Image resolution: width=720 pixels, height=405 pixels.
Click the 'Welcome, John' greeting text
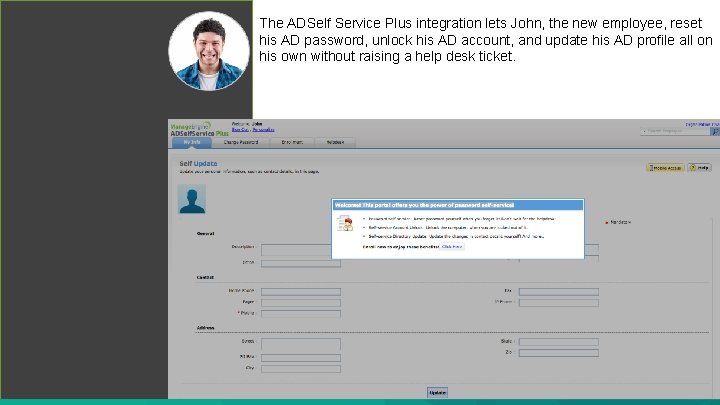coord(247,124)
